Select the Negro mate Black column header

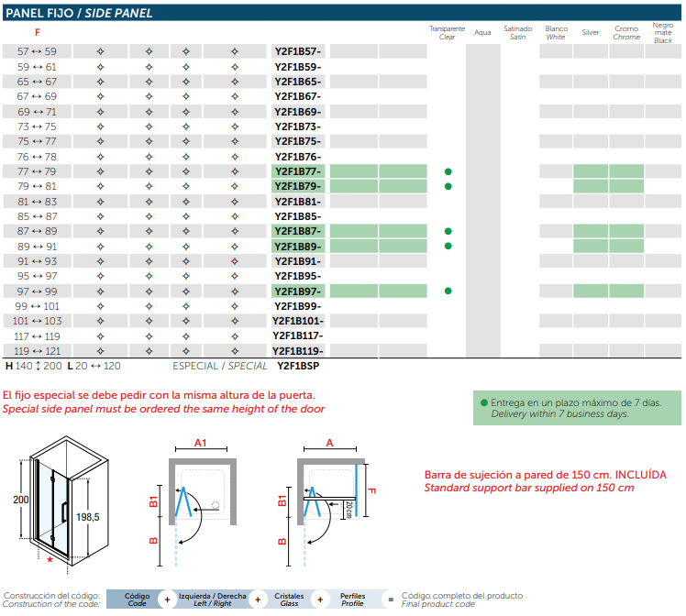coord(662,33)
